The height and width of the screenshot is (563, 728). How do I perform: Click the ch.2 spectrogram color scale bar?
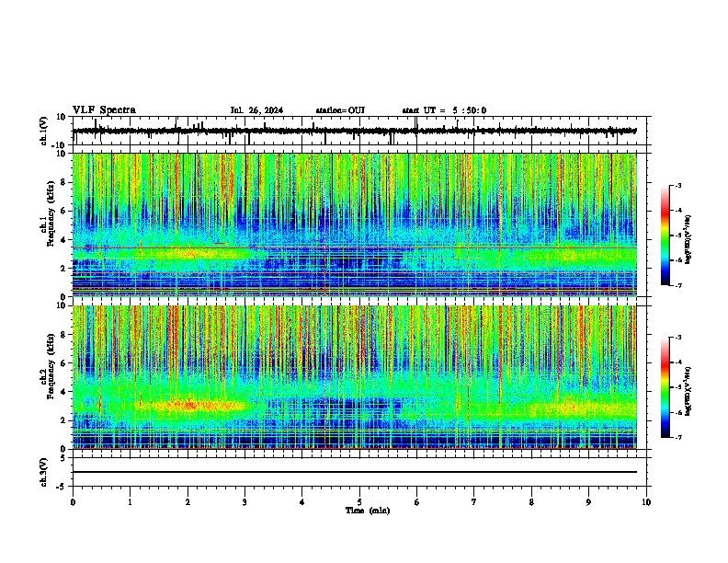[665, 387]
